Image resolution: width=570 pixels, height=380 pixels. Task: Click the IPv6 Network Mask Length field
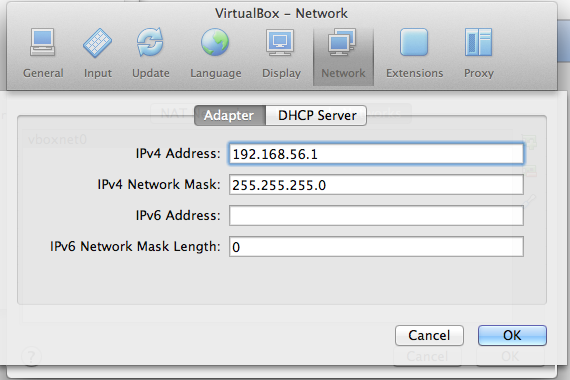[x=376, y=247]
